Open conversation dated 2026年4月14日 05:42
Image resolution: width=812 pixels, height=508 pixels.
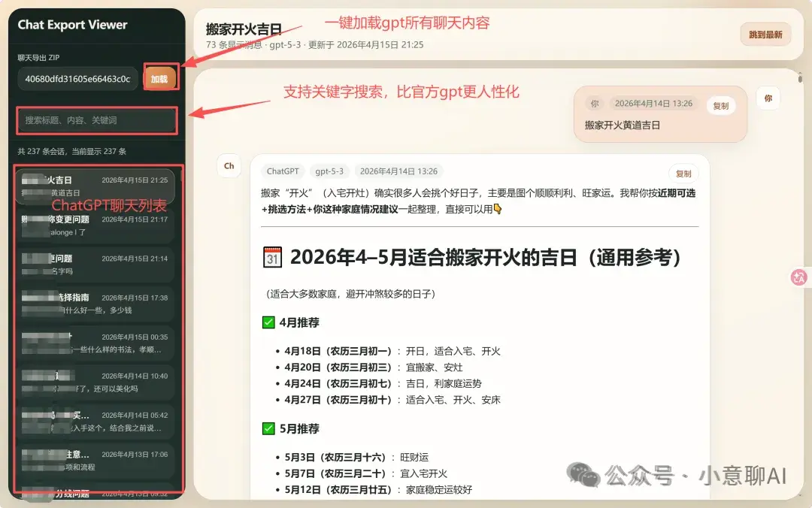(95, 421)
